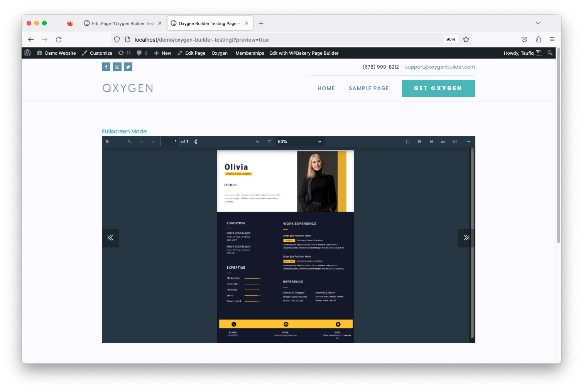The image size is (583, 392).
Task: Toggle the PDF sidebar panel
Action: (107, 141)
